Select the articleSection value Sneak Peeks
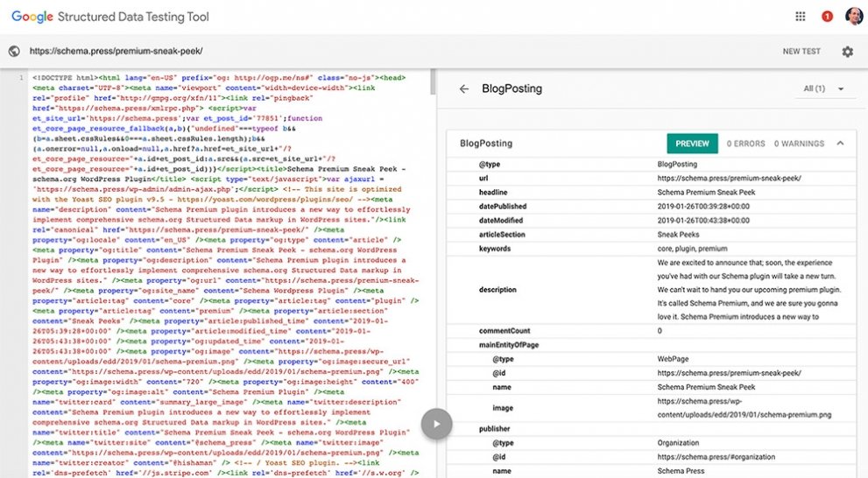 [x=678, y=235]
